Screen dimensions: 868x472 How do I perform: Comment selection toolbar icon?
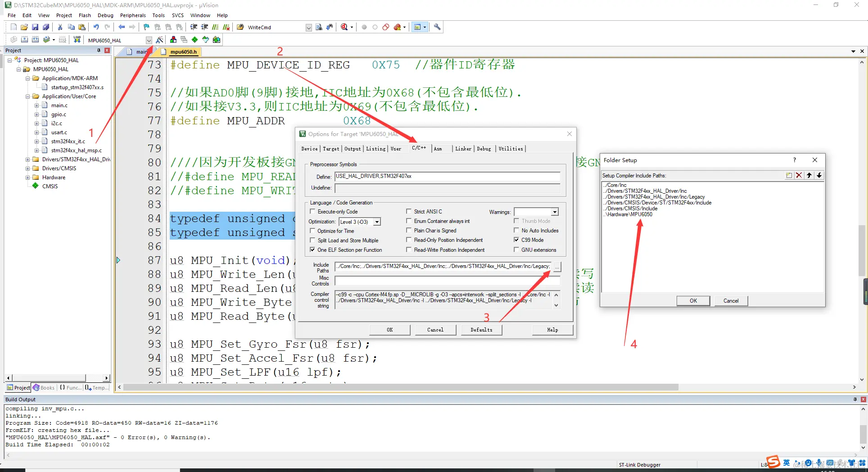(215, 27)
